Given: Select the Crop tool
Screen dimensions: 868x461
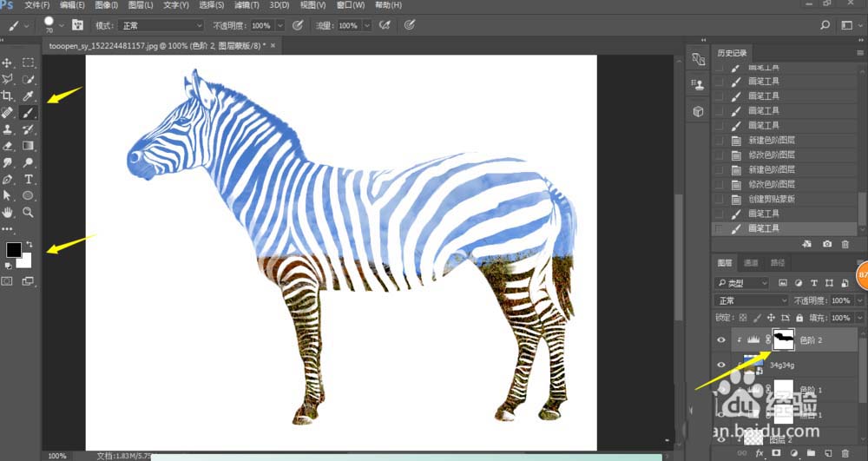Looking at the screenshot, I should pyautogui.click(x=8, y=95).
